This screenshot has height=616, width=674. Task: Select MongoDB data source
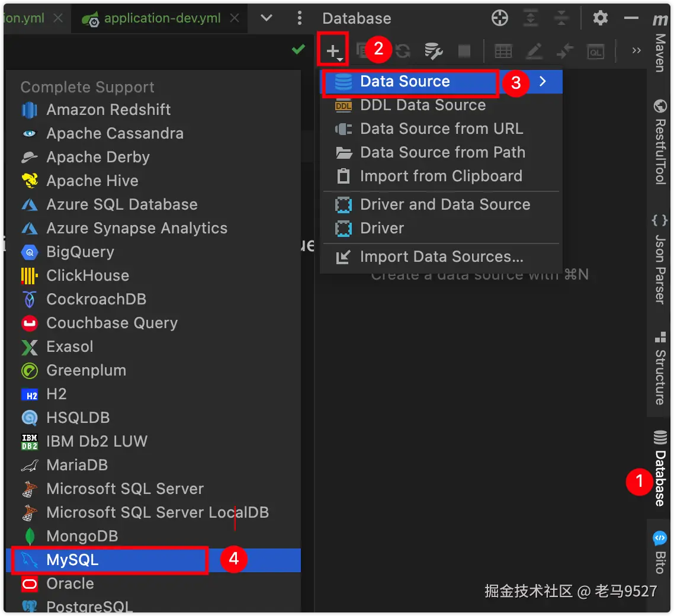coord(153,536)
